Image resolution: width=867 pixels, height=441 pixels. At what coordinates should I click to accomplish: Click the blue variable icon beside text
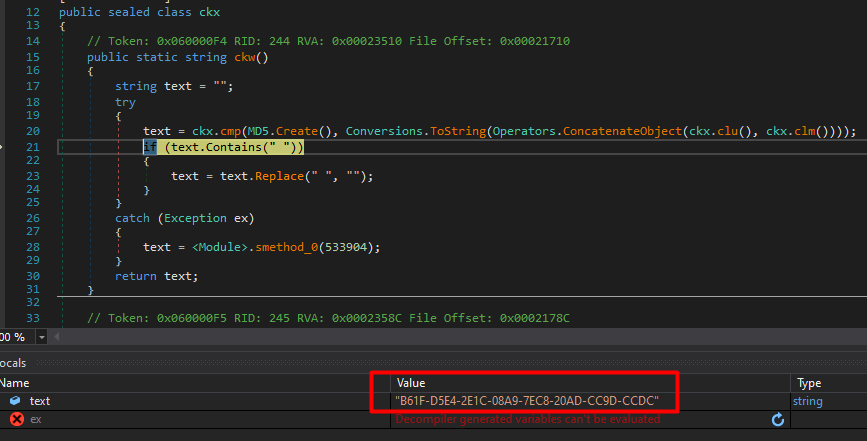pyautogui.click(x=15, y=401)
